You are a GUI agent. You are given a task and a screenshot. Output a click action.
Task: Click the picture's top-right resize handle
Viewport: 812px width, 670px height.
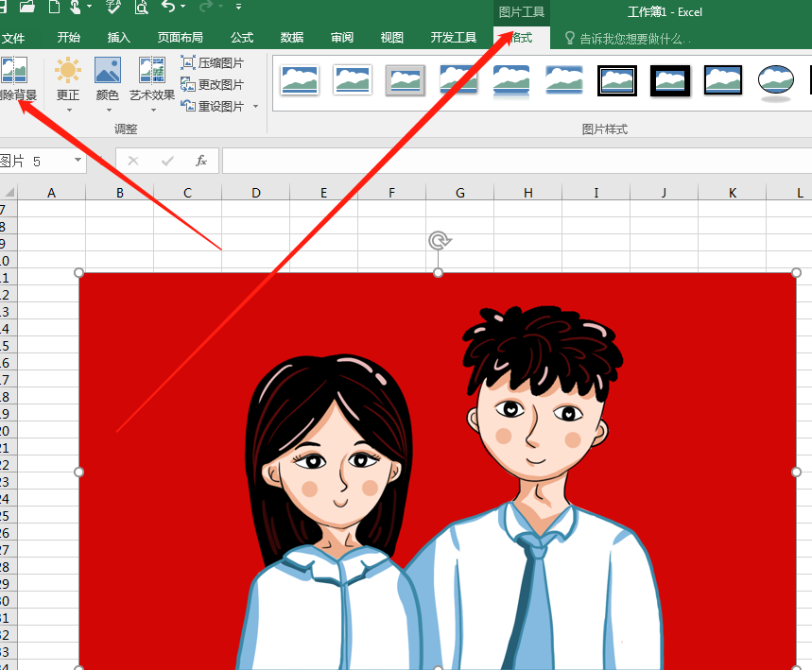tap(797, 272)
